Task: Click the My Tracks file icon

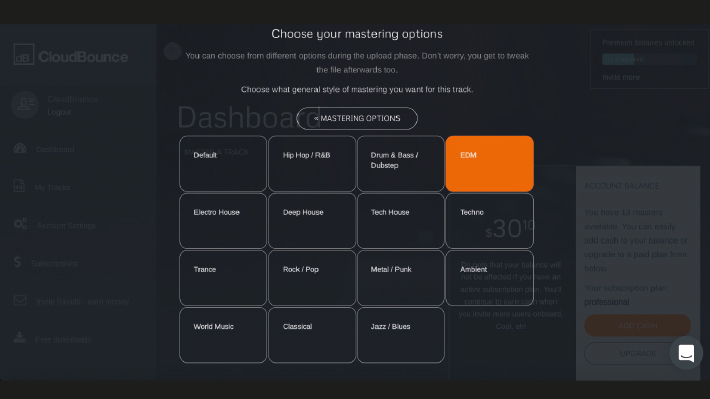Action: coord(19,186)
